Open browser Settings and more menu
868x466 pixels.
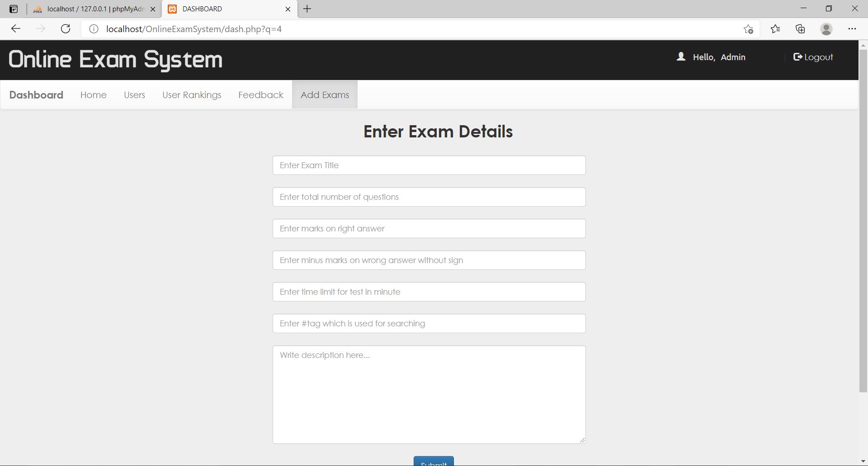click(x=852, y=29)
